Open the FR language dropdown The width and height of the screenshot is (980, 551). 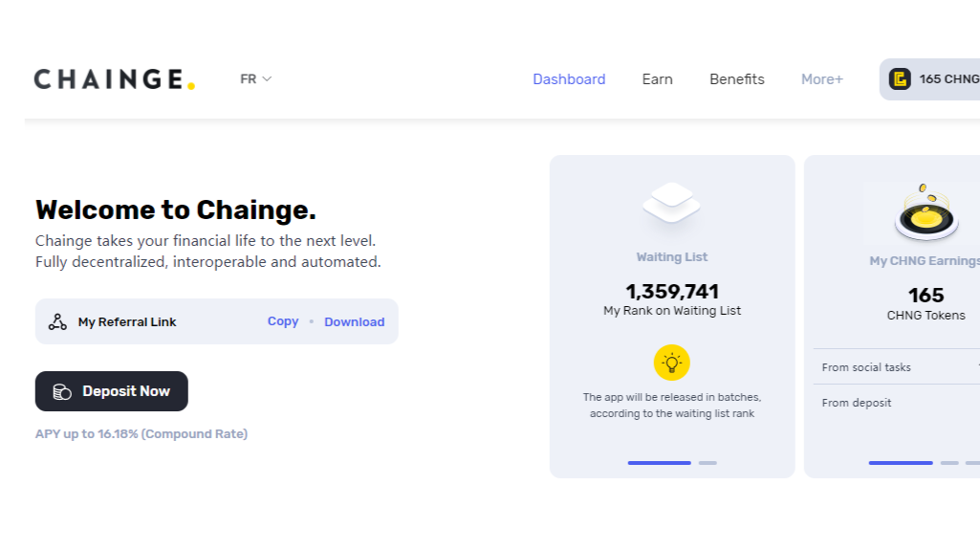254,79
